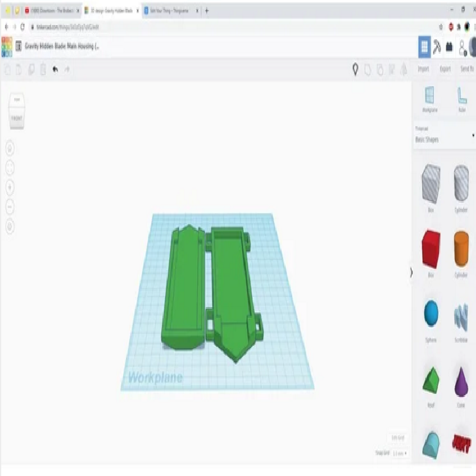The width and height of the screenshot is (476, 476).
Task: Open the design list icon beside title
Action: [18, 46]
